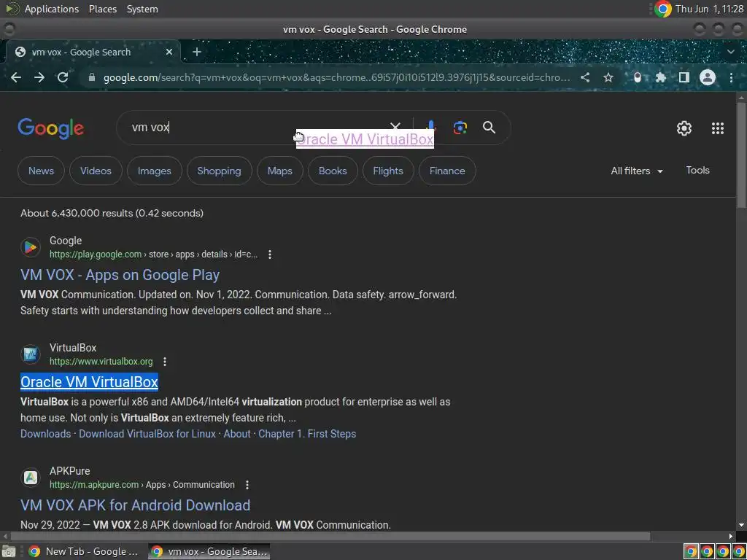Open the VirtualBox About sitelink
This screenshot has width=747, height=560.
pos(237,434)
